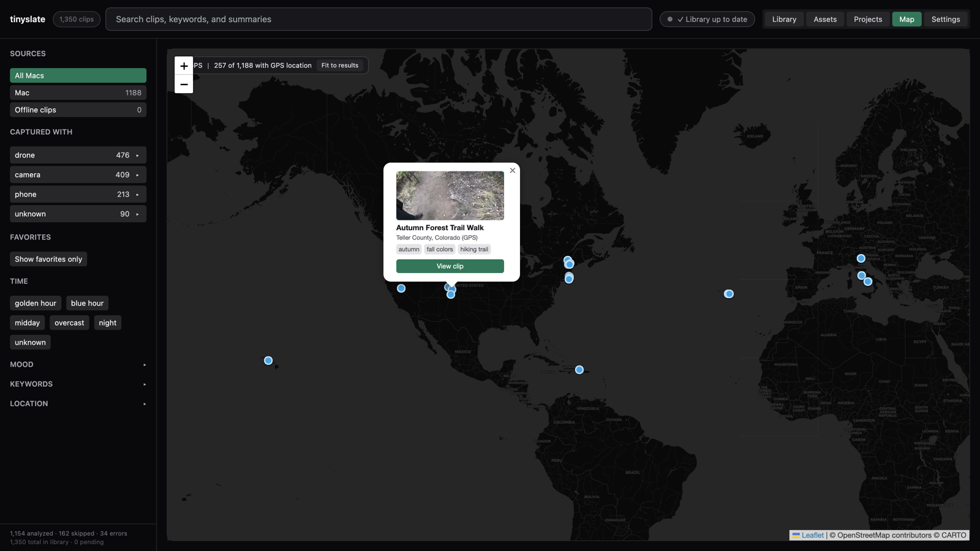Filter by overcast time

(x=69, y=323)
